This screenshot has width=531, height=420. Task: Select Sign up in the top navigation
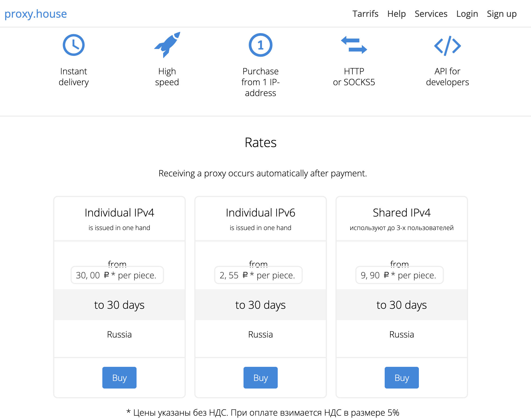(x=502, y=14)
